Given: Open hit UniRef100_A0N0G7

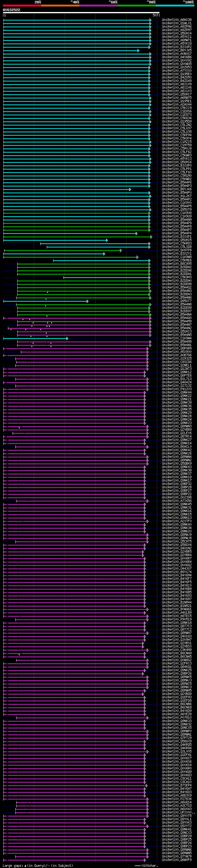Looking at the screenshot, I should (177, 54).
